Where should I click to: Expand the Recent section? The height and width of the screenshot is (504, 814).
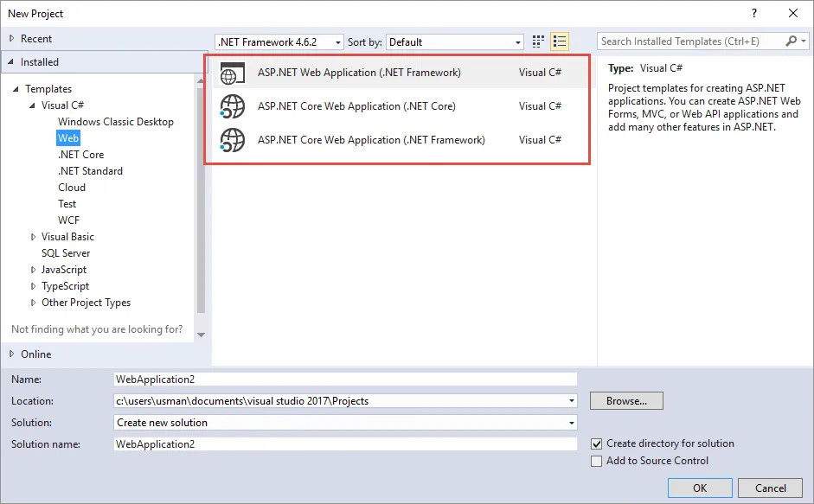(x=11, y=38)
